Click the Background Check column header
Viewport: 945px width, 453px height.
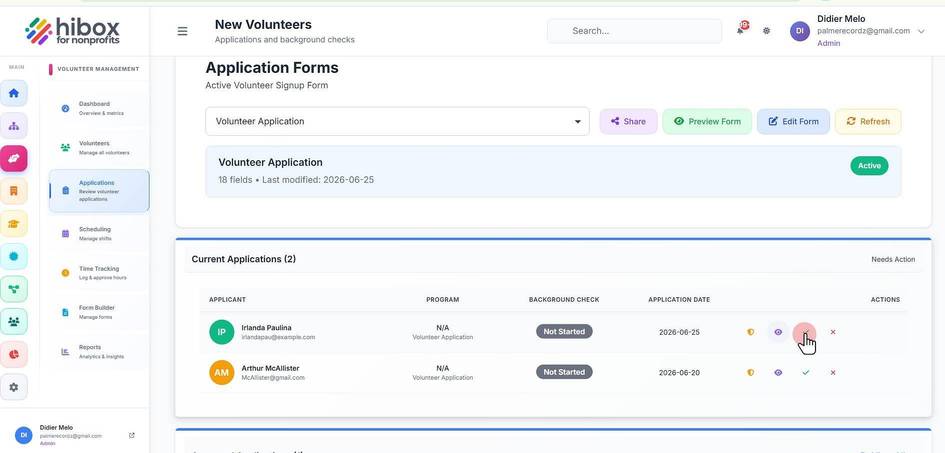[564, 299]
